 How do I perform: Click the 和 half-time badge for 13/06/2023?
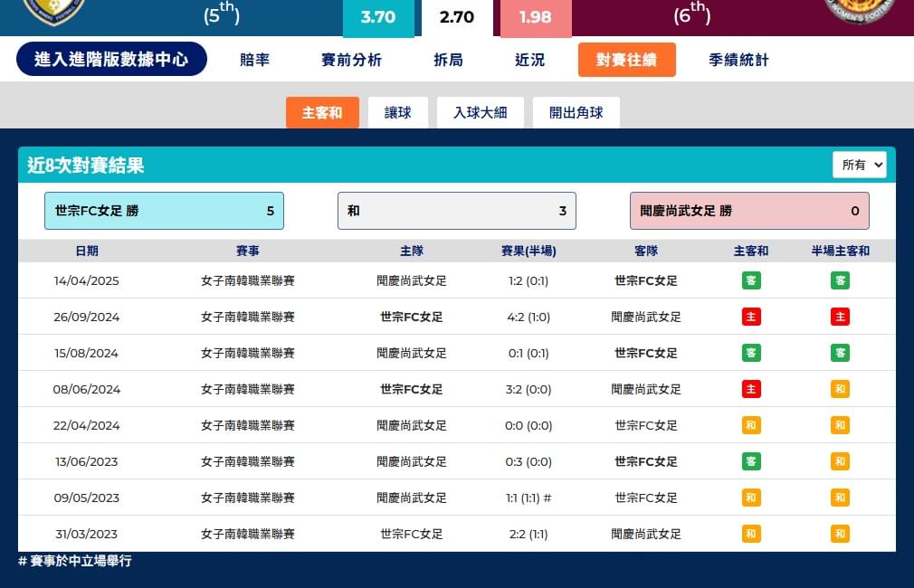point(840,461)
